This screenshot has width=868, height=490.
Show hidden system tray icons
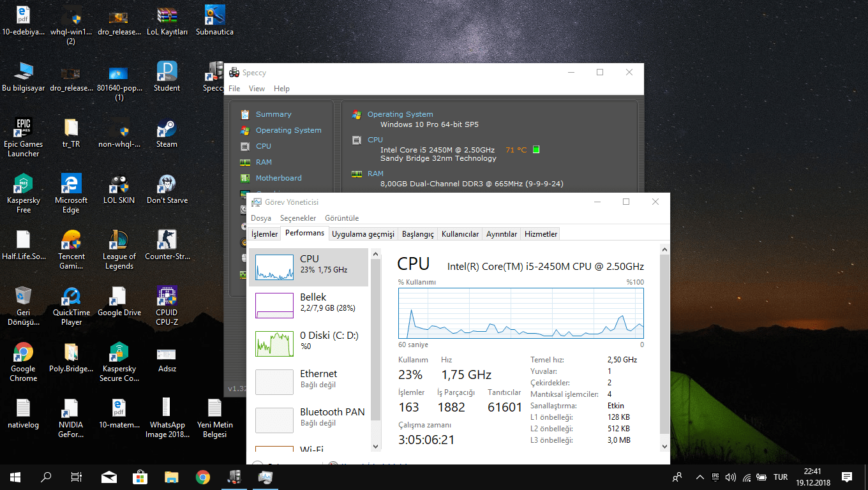(700, 477)
